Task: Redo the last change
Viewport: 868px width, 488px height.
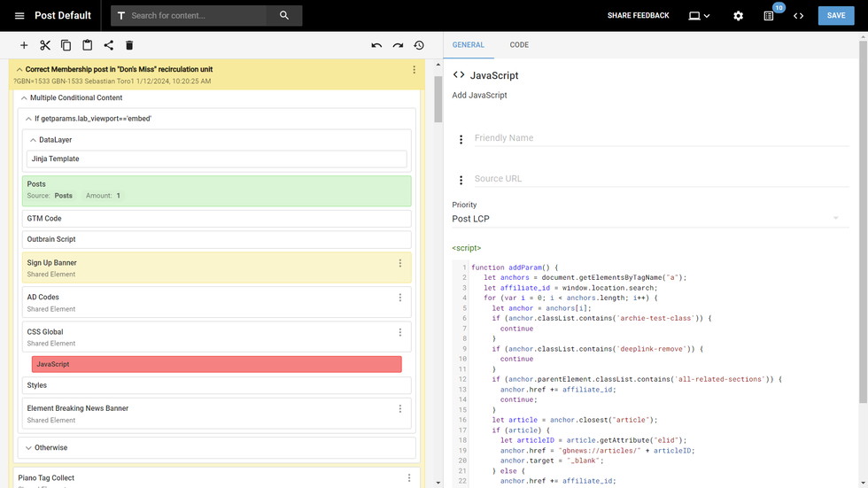Action: tap(398, 45)
